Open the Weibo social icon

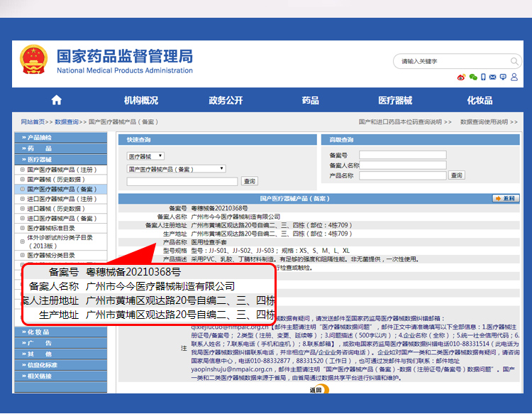tap(461, 77)
